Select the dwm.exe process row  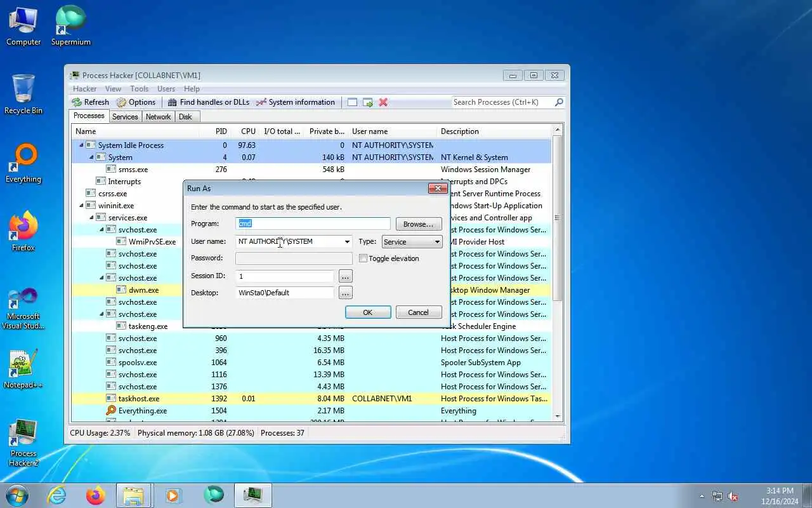[x=311, y=290]
